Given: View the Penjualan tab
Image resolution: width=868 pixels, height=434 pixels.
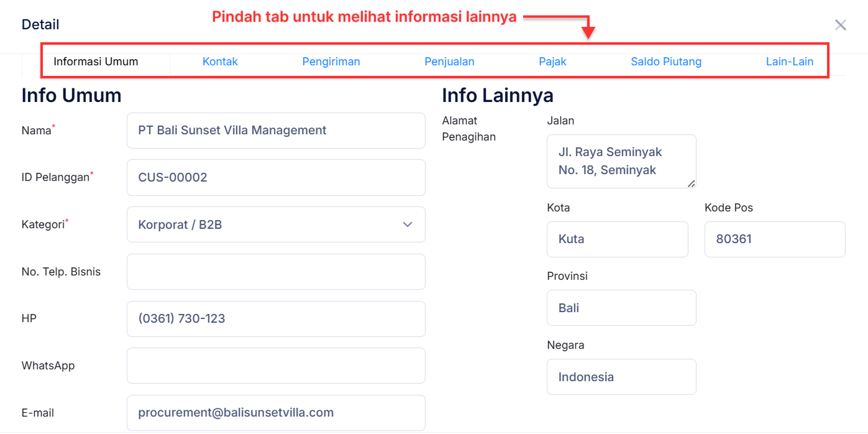Looking at the screenshot, I should tap(449, 61).
